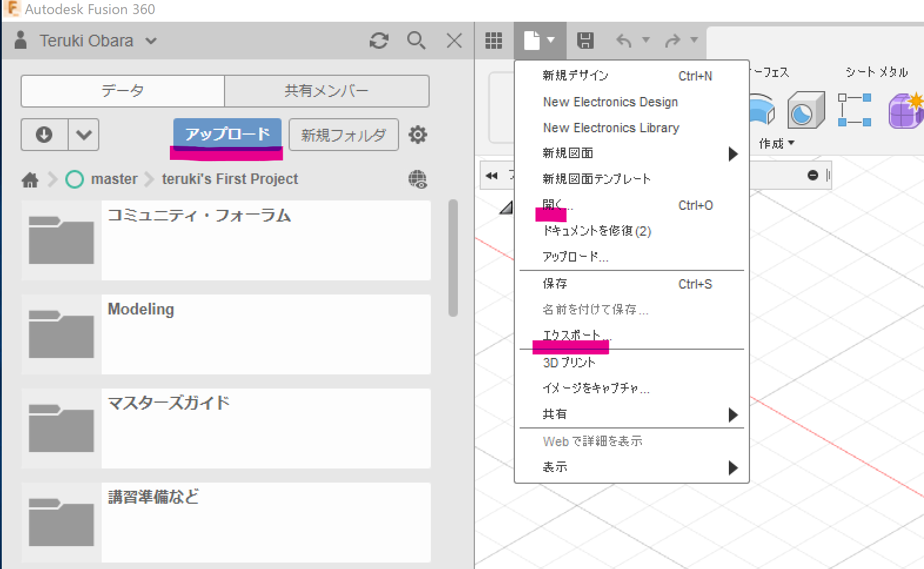Select the rectangular pattern tool icon
The image size is (924, 569).
click(854, 110)
